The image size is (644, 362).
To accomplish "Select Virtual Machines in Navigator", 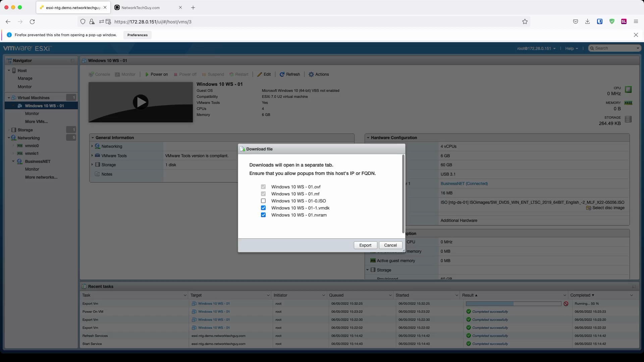I will pos(34,98).
